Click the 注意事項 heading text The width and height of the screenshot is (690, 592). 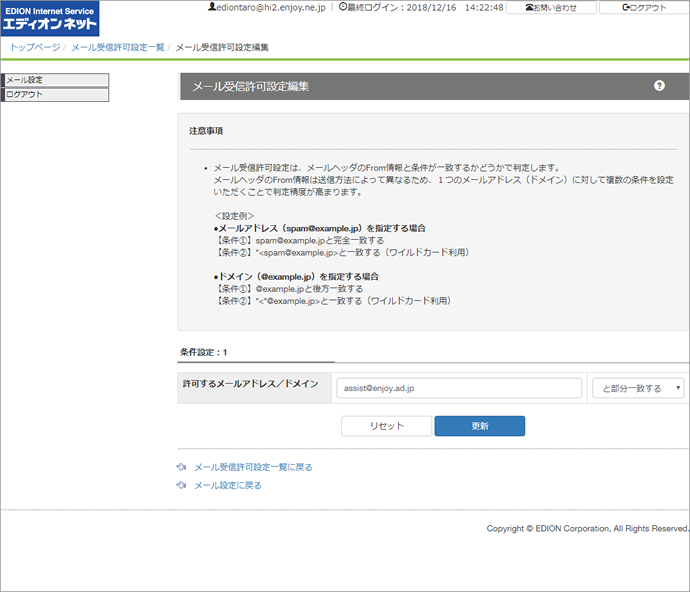coord(206,131)
